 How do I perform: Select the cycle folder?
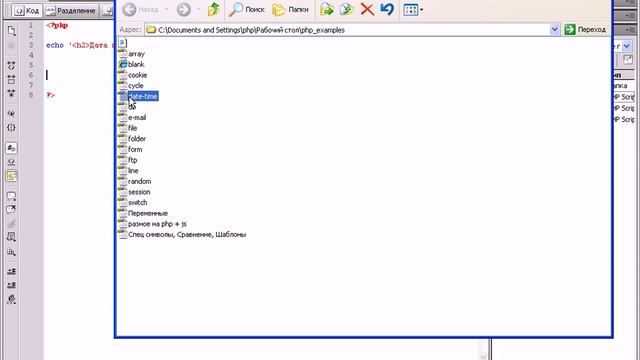(x=131, y=86)
